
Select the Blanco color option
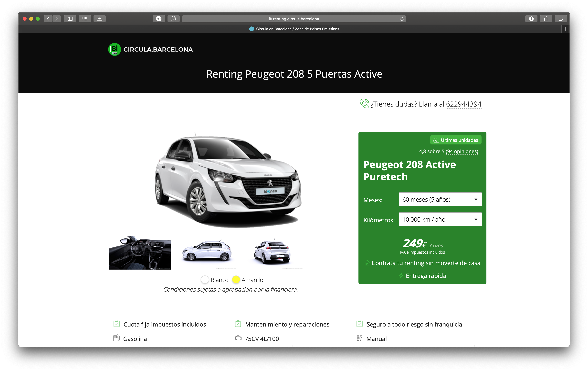point(205,280)
